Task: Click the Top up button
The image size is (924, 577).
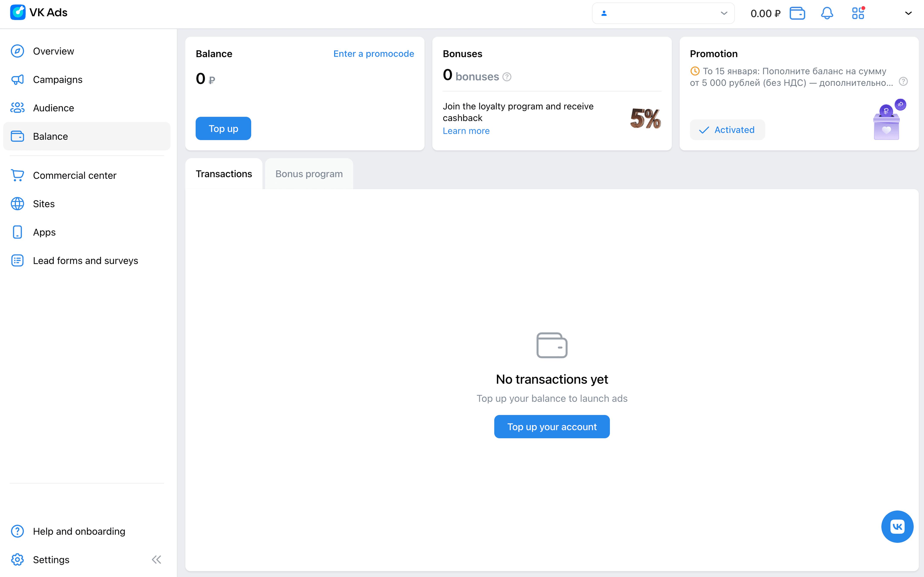Action: tap(223, 129)
